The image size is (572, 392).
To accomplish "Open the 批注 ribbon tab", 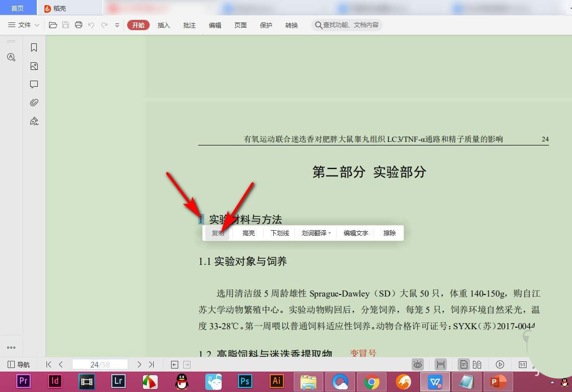I will pos(189,25).
